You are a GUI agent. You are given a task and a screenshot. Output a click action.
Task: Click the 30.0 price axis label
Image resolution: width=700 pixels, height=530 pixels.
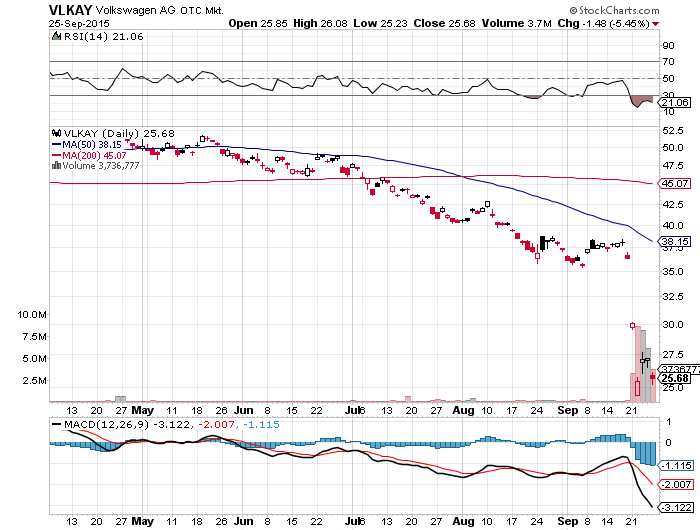click(x=673, y=325)
